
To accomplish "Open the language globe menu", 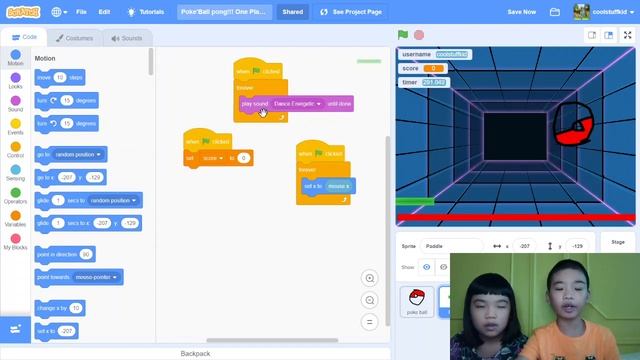I will (59, 12).
